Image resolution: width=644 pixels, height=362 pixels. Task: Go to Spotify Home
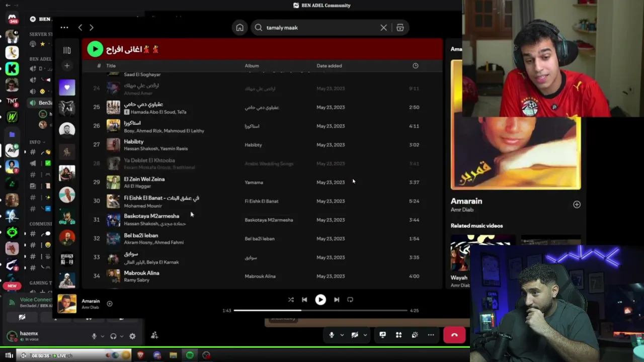[240, 28]
